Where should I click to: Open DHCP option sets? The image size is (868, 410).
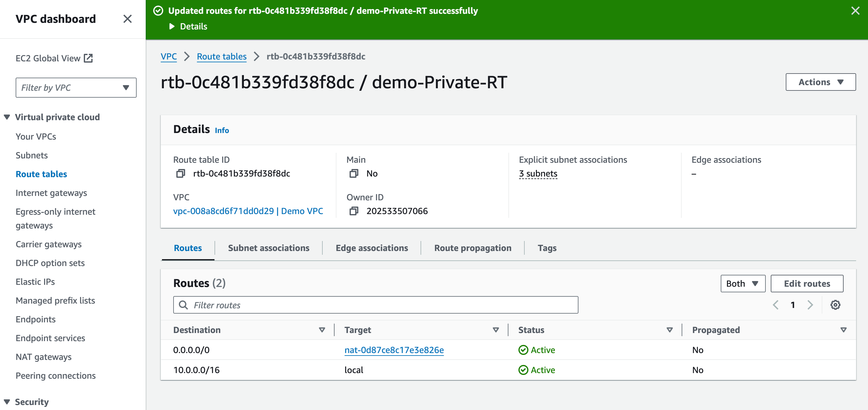50,263
